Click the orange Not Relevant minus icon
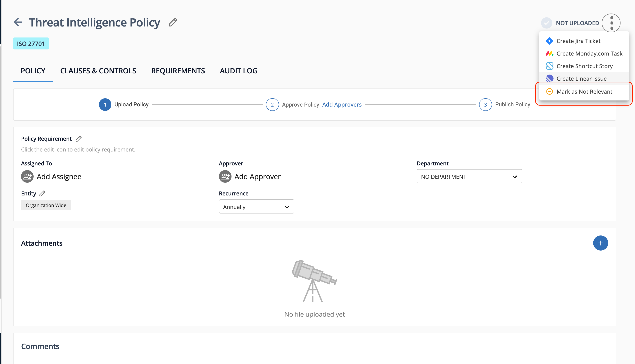Screen dimensions: 635x364 [x=549, y=91]
